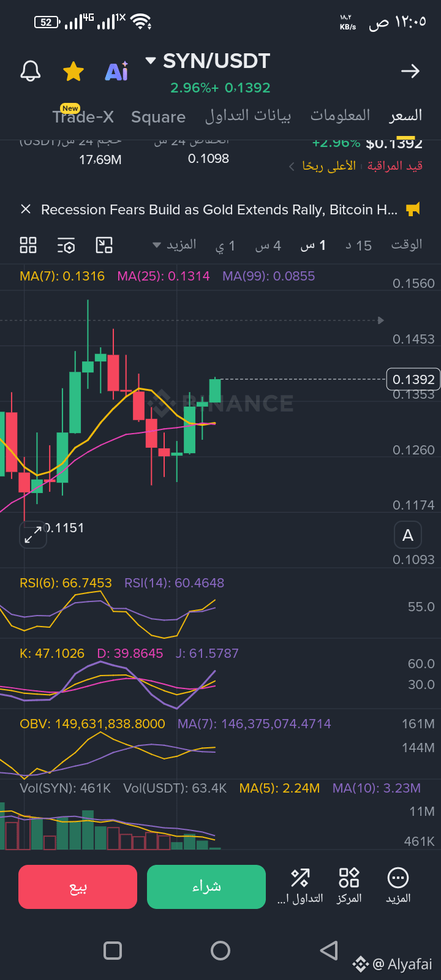Select the 15 د timeframe
This screenshot has width=441, height=980.
click(x=358, y=246)
